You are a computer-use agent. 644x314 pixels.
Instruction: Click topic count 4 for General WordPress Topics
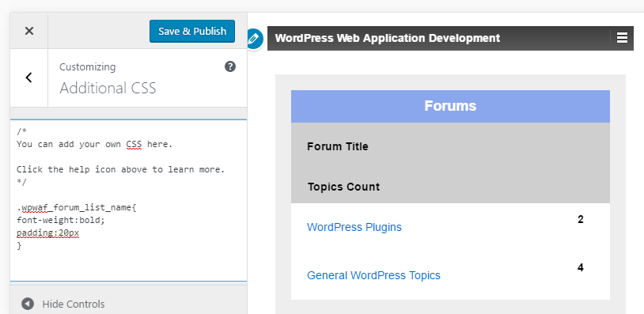[x=581, y=267]
